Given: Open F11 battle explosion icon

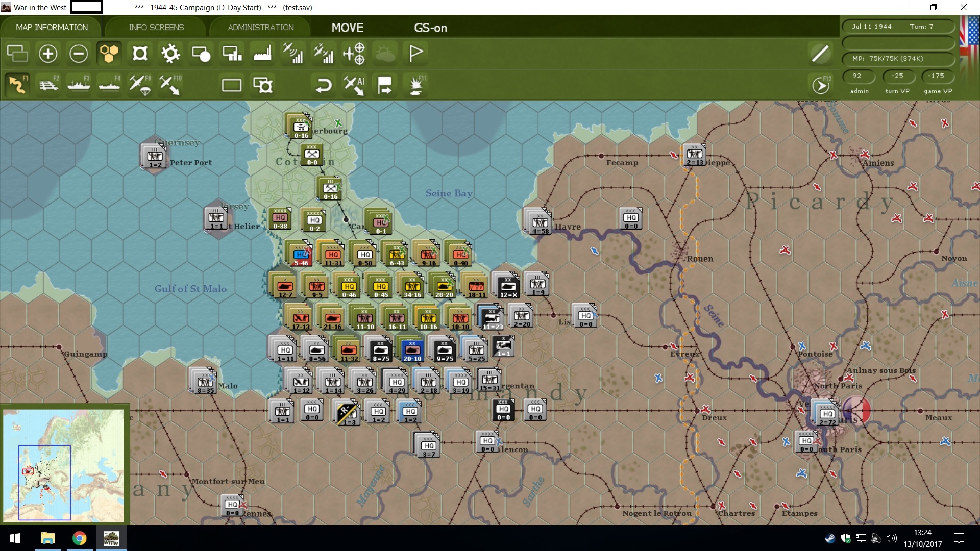Looking at the screenshot, I should [x=416, y=85].
